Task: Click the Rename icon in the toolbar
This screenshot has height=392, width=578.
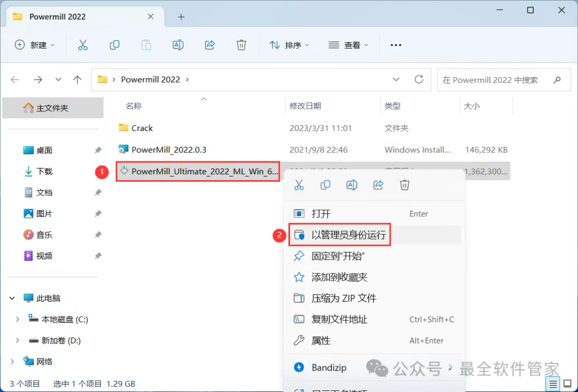Action: [178, 45]
